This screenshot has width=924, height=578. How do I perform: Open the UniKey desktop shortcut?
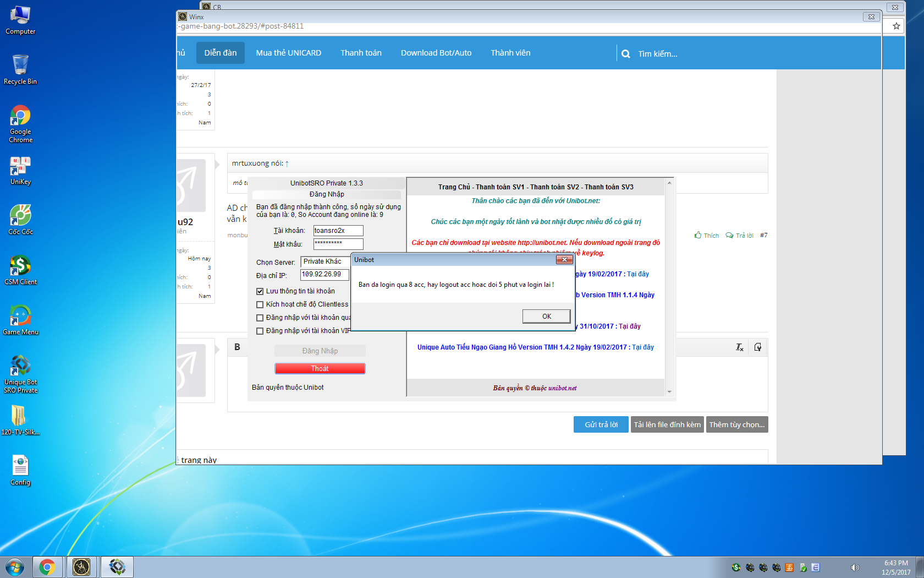20,171
